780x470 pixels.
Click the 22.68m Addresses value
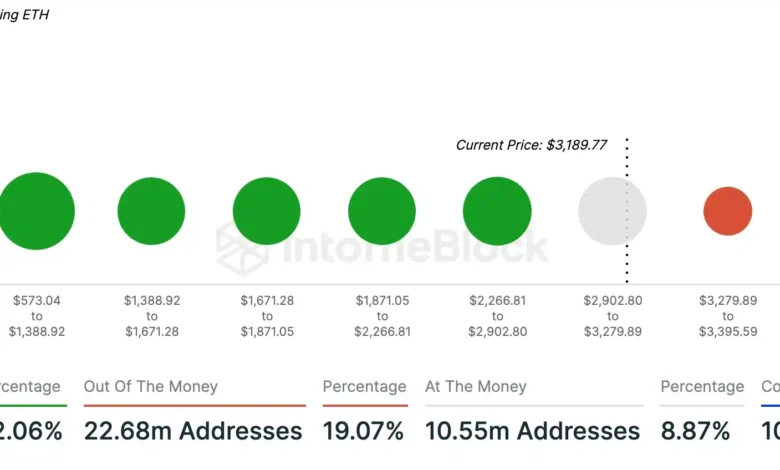tap(193, 431)
